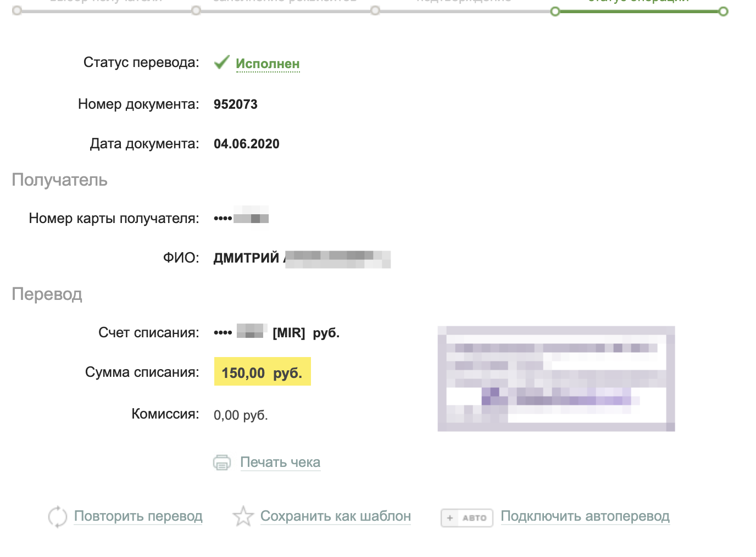Image resolution: width=756 pixels, height=557 pixels.
Task: Click the АВТО autotransfer icon button
Action: (x=467, y=517)
